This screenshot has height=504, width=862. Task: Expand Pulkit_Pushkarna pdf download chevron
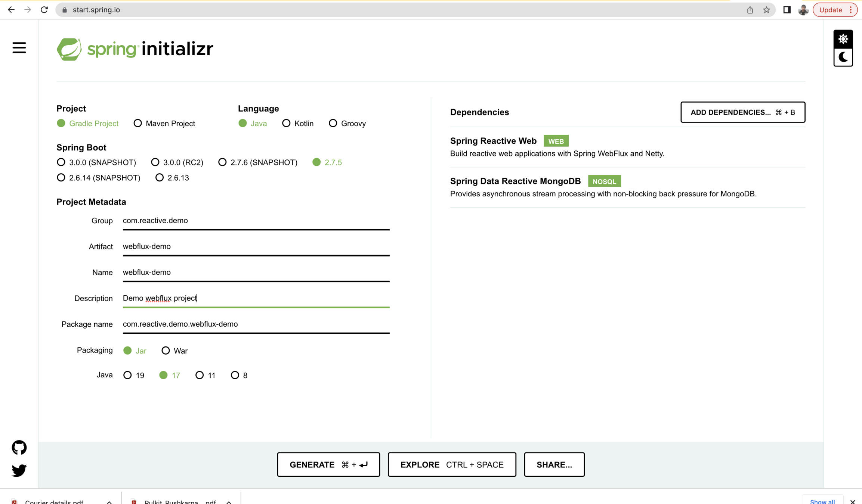coord(229,502)
